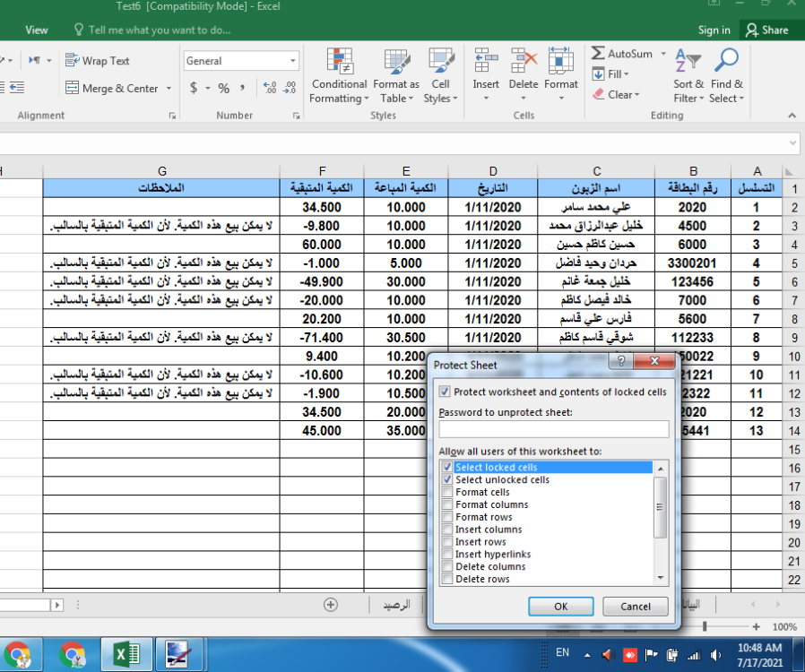Click the Share button
The width and height of the screenshot is (805, 672).
click(766, 30)
